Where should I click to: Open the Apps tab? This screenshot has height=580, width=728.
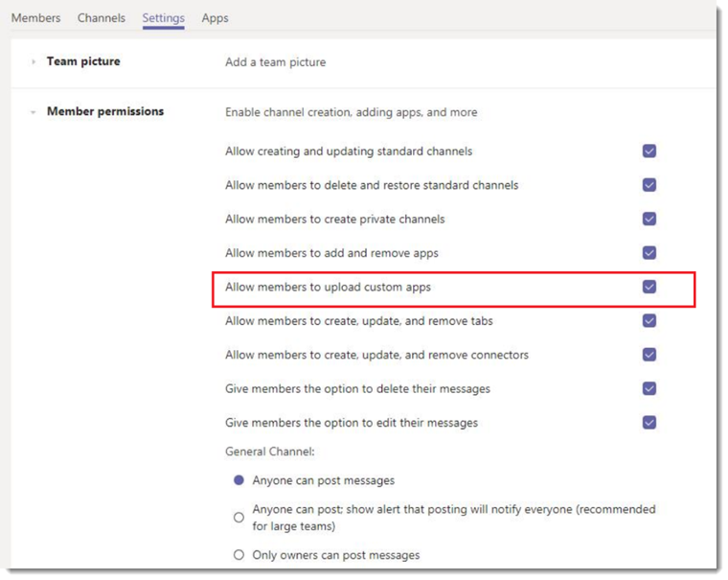pos(215,18)
